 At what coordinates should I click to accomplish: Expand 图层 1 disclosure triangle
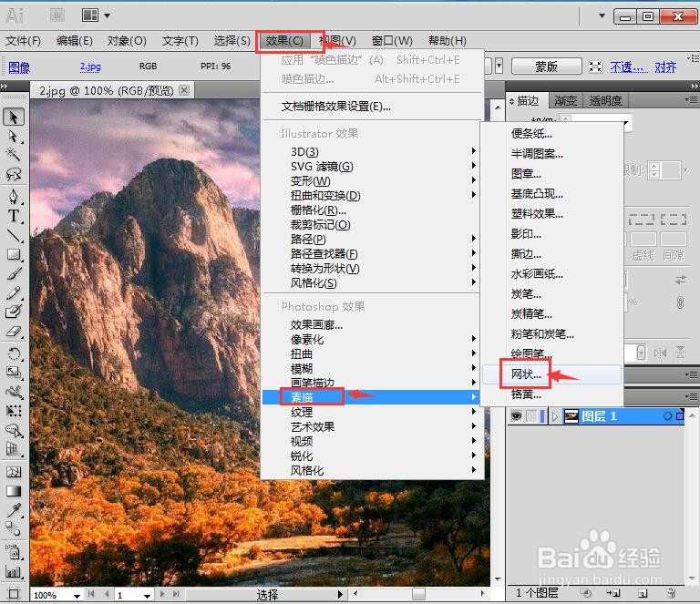click(555, 416)
